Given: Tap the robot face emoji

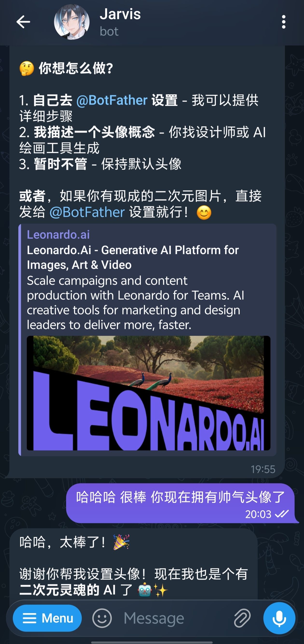Looking at the screenshot, I should coord(145,591).
